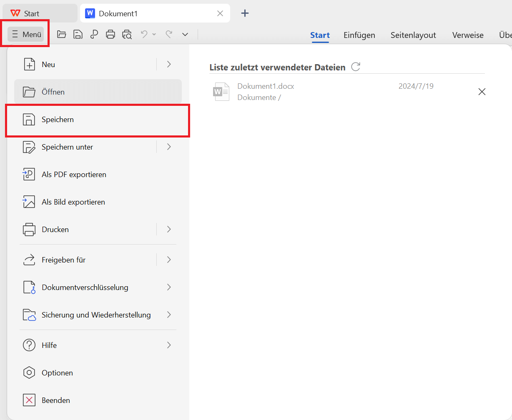512x420 pixels.
Task: Create a new document with the plus tab
Action: 245,13
